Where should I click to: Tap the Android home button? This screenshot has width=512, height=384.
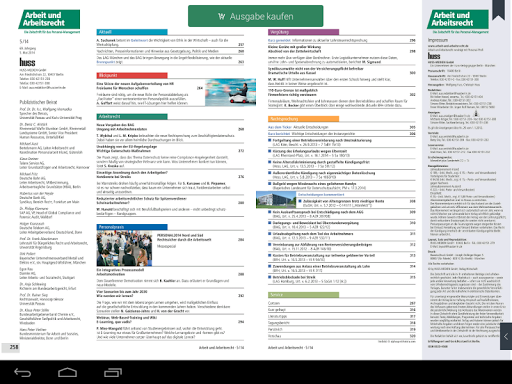click(67, 372)
